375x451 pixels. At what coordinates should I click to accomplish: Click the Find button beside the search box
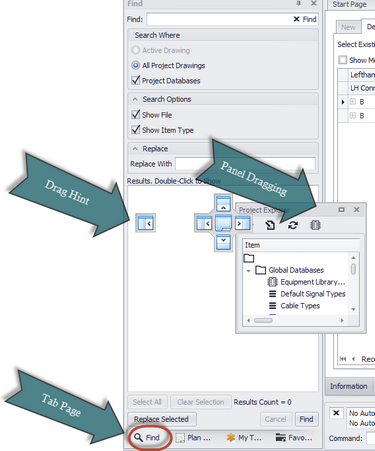(x=309, y=19)
